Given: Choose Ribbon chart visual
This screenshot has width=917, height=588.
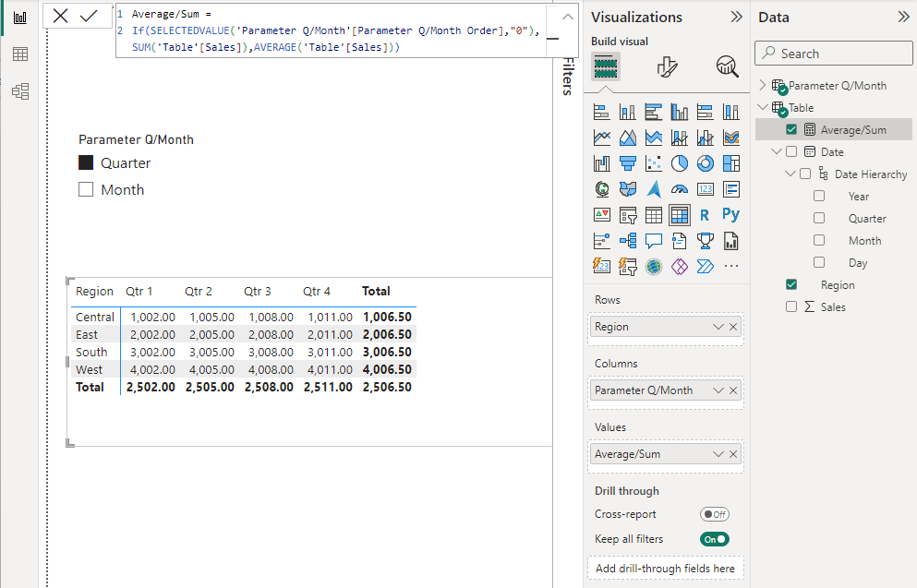Looking at the screenshot, I should pyautogui.click(x=731, y=138).
